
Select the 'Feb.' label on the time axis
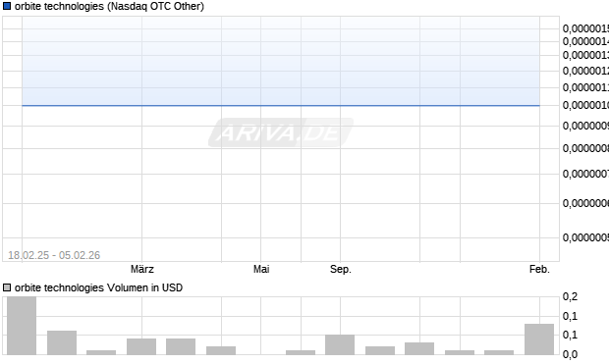539,269
